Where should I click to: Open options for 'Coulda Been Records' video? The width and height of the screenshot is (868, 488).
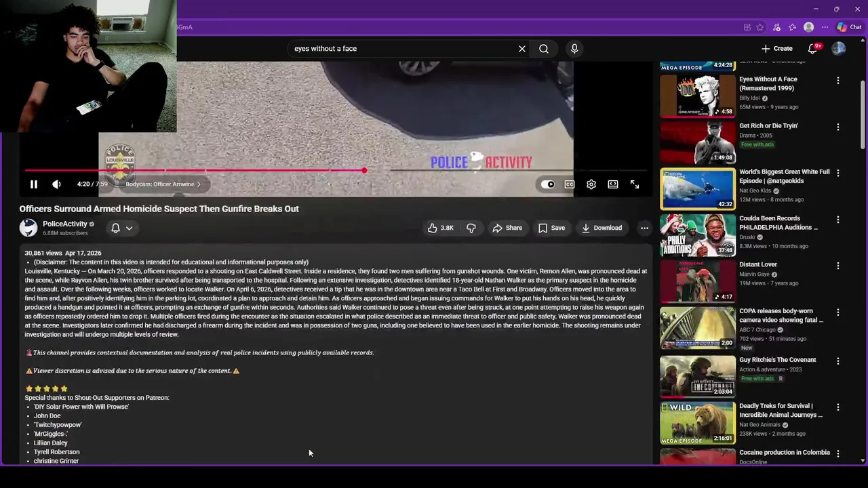[838, 220]
